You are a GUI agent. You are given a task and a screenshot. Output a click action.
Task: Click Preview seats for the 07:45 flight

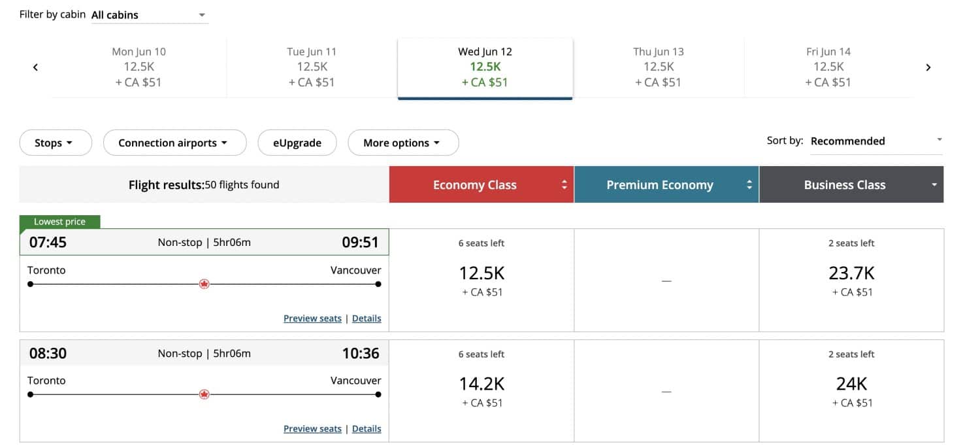pyautogui.click(x=312, y=318)
